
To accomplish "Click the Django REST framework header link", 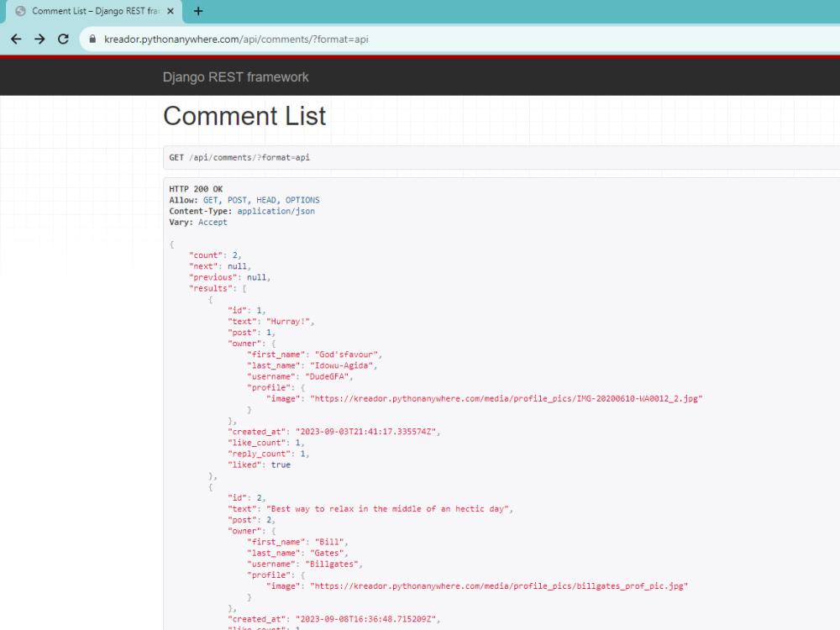I will (x=236, y=76).
